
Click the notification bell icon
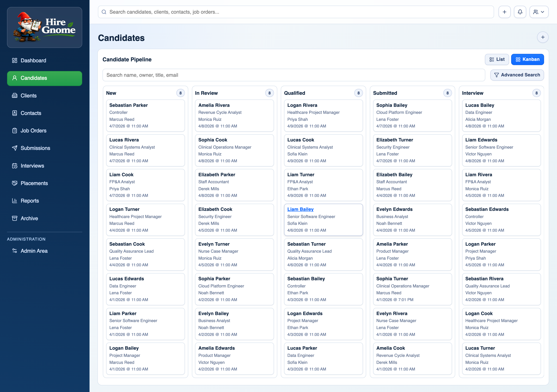coord(520,12)
